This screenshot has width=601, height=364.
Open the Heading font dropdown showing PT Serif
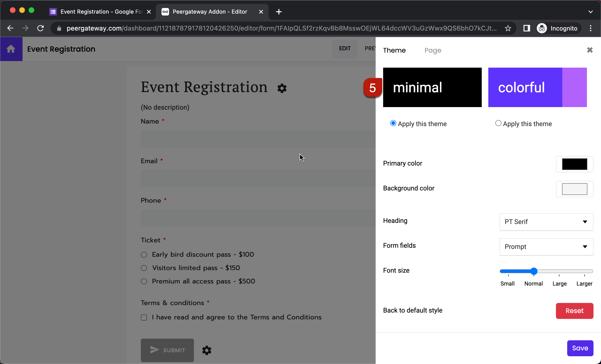[x=546, y=222]
